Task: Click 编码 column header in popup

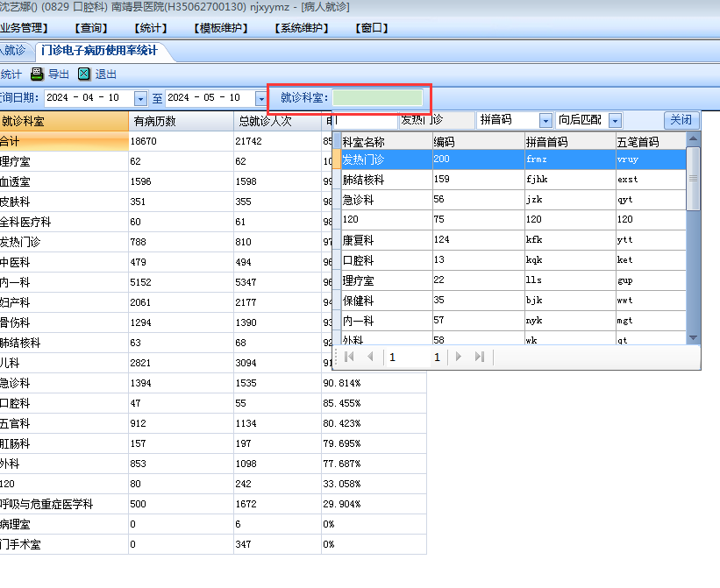Action: tap(479, 142)
